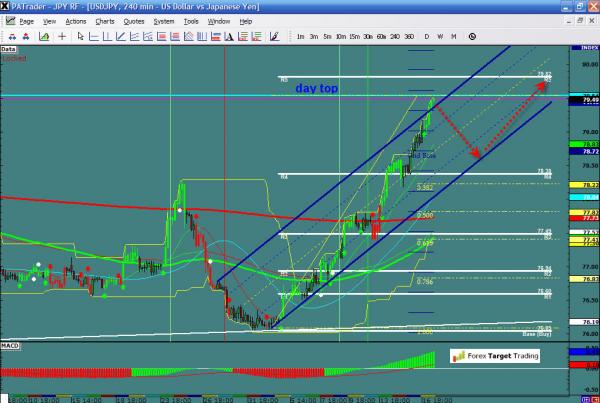This screenshot has width=600, height=403.
Task: Click the Forex Target Trading logo
Action: (x=494, y=355)
